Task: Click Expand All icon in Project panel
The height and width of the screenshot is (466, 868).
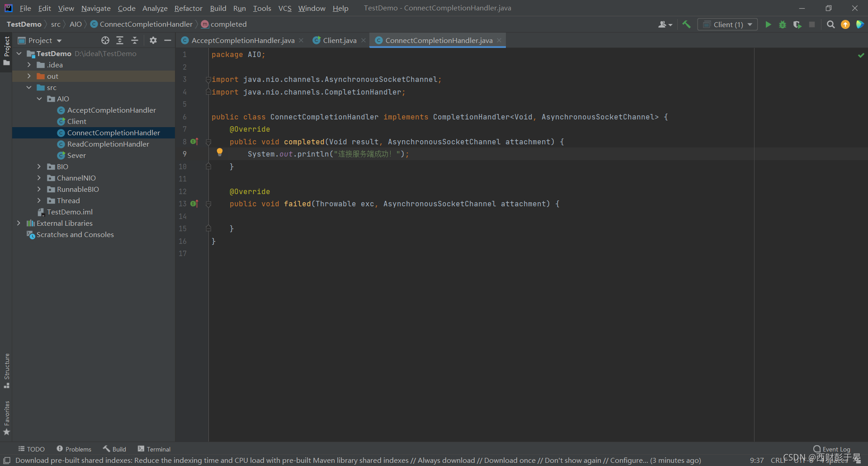Action: coord(120,40)
